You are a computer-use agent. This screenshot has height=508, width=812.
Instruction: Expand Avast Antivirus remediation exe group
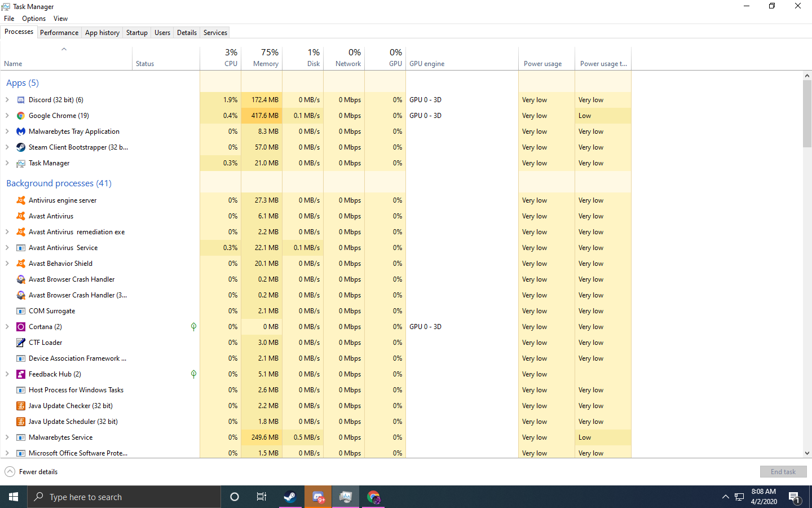(7, 232)
